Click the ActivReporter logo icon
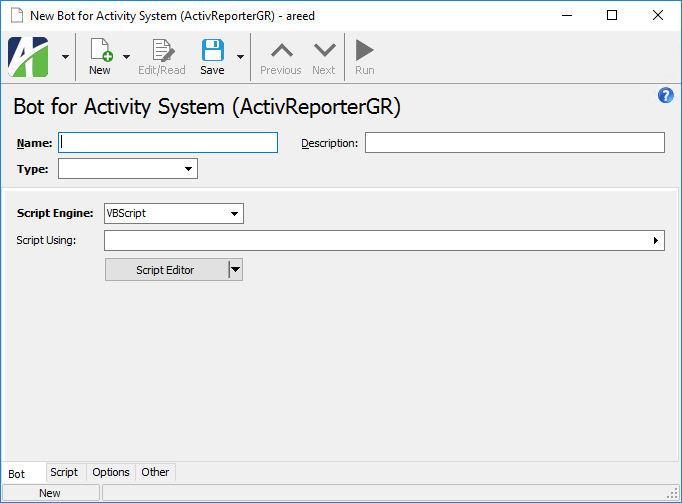 coord(29,57)
